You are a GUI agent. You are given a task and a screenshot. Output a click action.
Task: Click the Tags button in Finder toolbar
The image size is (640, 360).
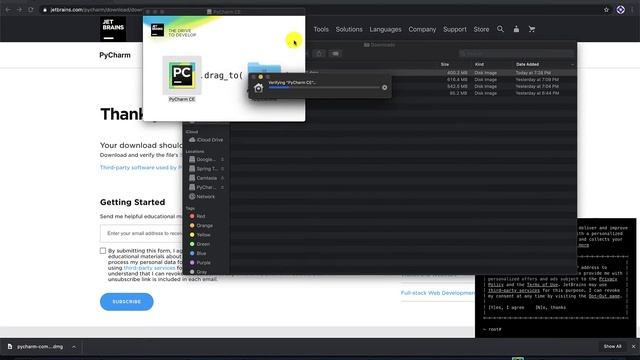click(x=335, y=53)
